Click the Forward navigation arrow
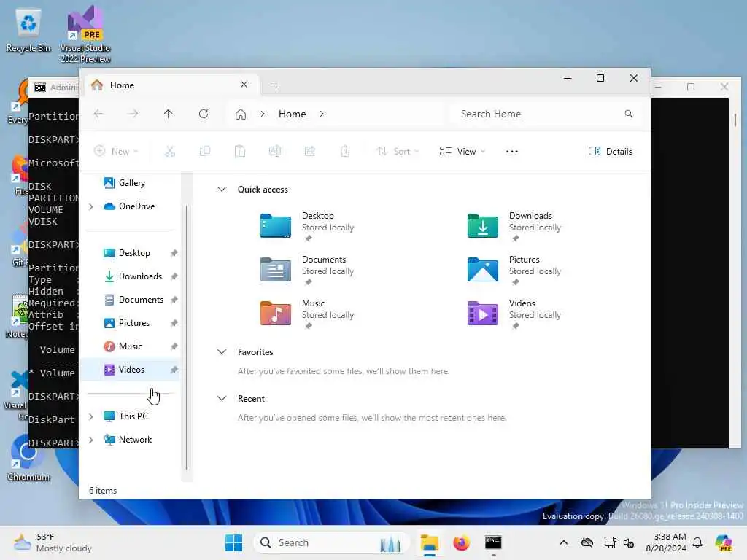Viewport: 747px width, 560px height. pos(133,114)
